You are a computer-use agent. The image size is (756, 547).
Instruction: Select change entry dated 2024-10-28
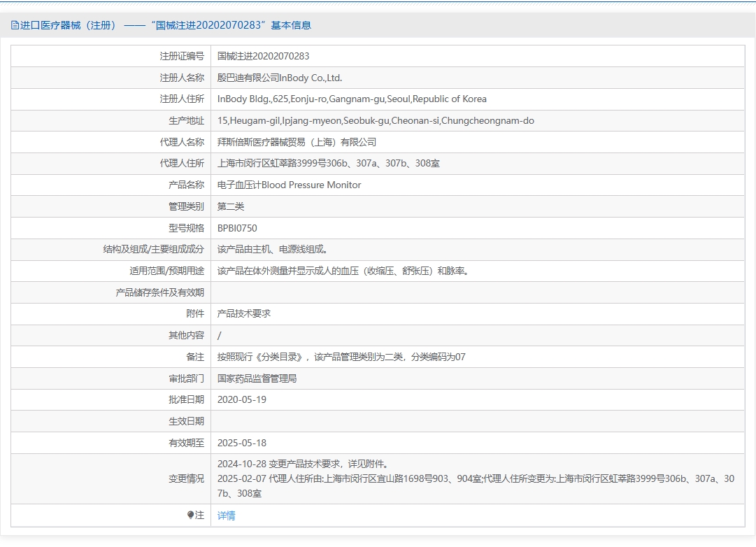304,464
